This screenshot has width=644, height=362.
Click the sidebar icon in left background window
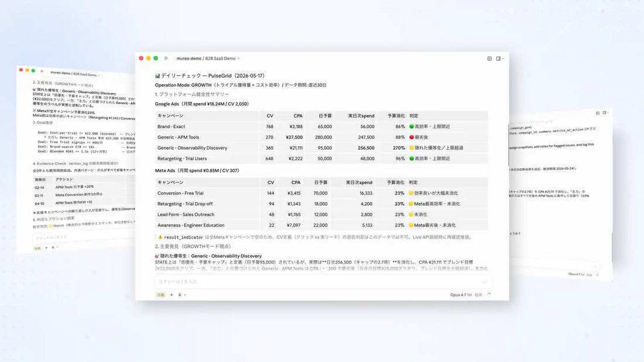42,71
